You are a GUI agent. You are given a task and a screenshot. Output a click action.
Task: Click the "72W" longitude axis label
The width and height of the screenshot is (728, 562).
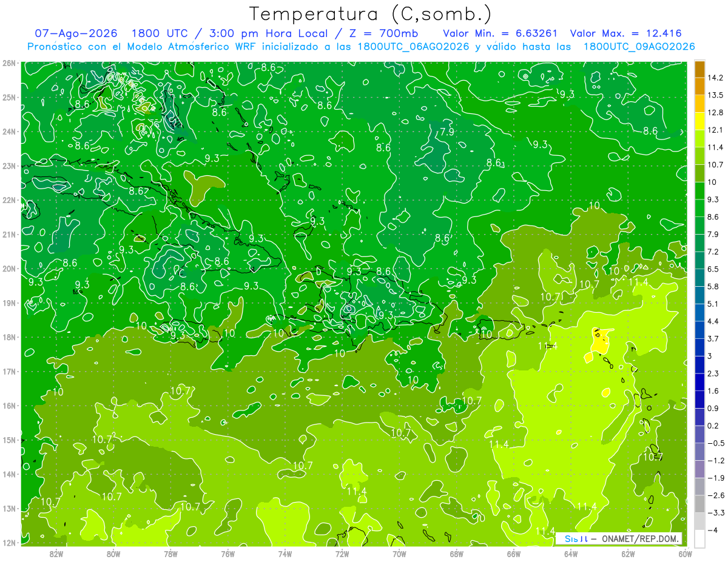tap(342, 554)
